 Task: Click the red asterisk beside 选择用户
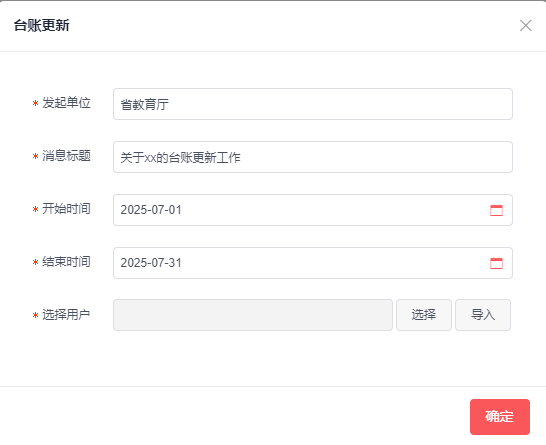click(35, 315)
